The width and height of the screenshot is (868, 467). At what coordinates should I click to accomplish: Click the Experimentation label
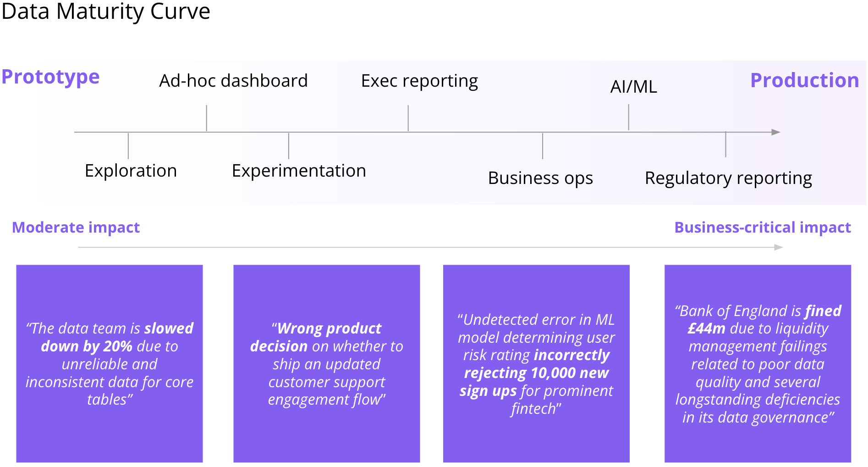[x=299, y=171]
